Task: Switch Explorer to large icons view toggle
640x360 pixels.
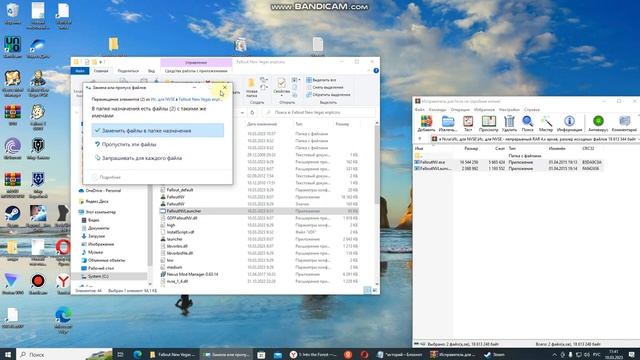Action: [x=374, y=290]
